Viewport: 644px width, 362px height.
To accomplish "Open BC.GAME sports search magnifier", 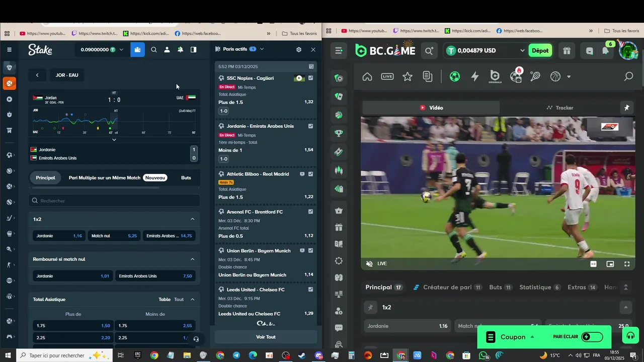I will [628, 76].
